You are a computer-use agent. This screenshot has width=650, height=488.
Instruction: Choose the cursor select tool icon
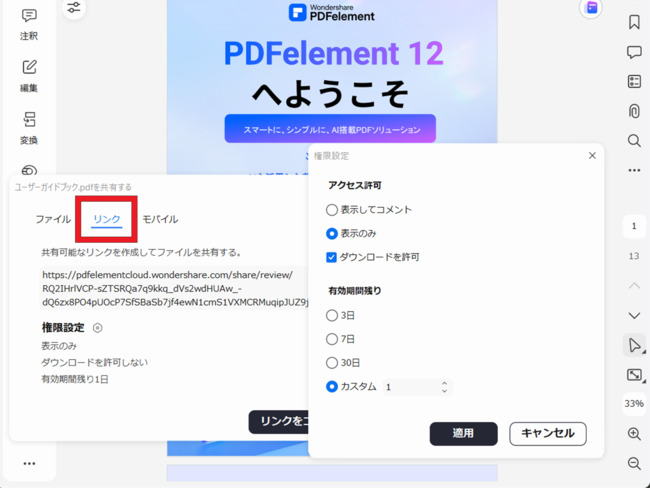[x=634, y=345]
